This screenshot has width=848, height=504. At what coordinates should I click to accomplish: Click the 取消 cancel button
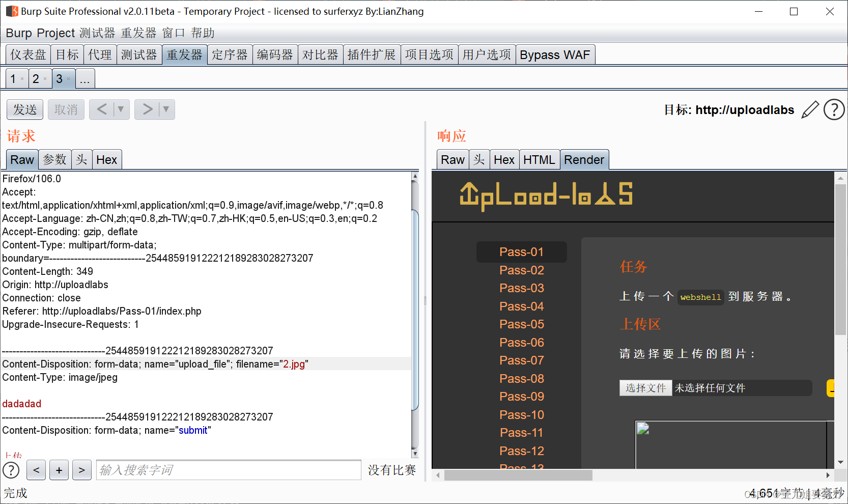tap(66, 109)
